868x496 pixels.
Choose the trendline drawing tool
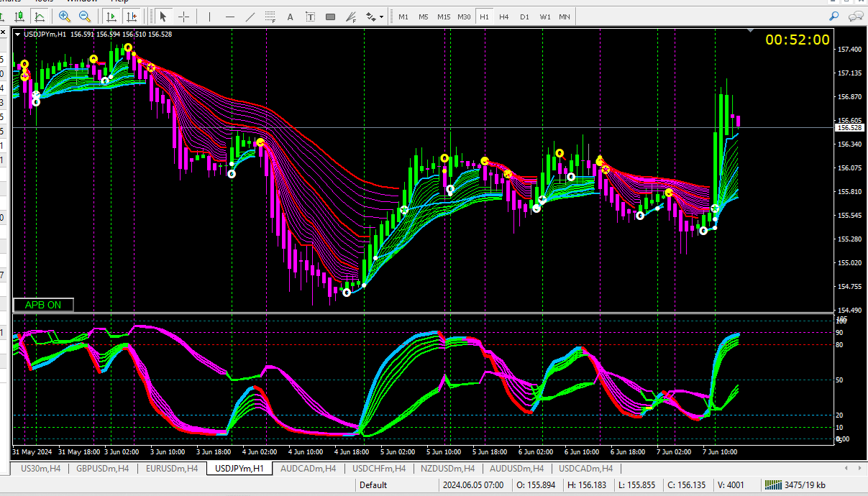coord(250,16)
